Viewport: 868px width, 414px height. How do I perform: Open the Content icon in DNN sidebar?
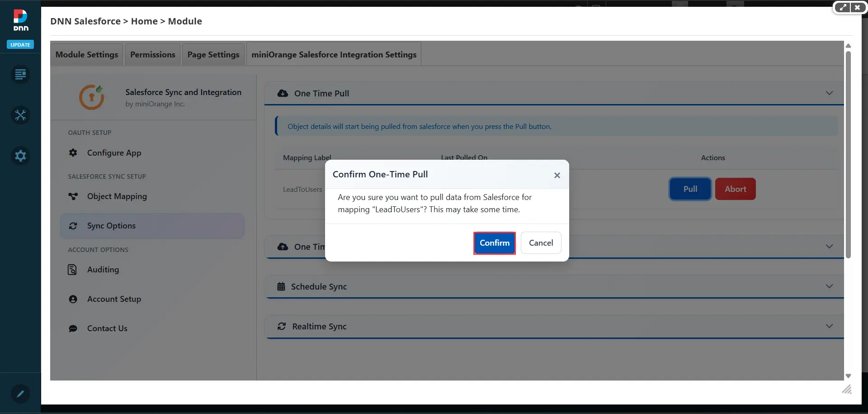(20, 75)
